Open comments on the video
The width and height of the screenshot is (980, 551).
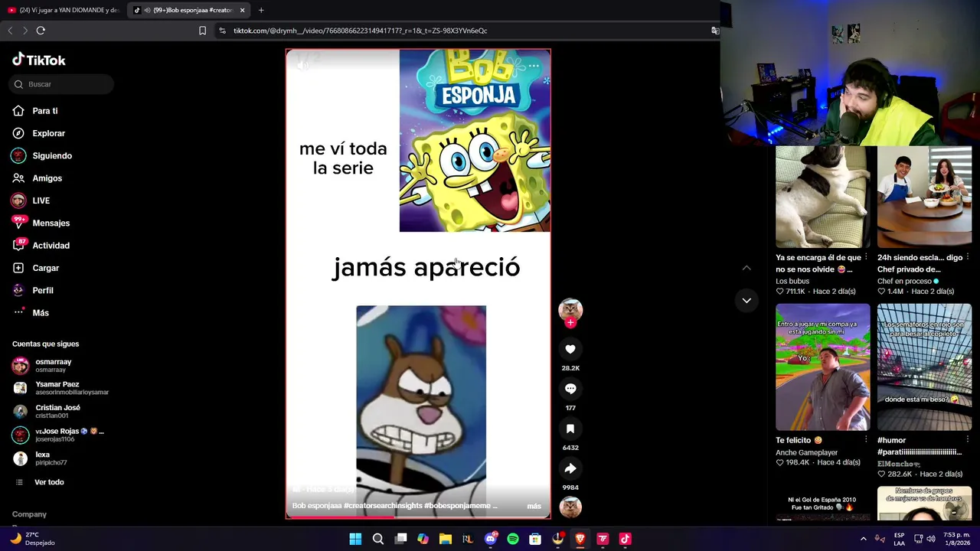(570, 389)
